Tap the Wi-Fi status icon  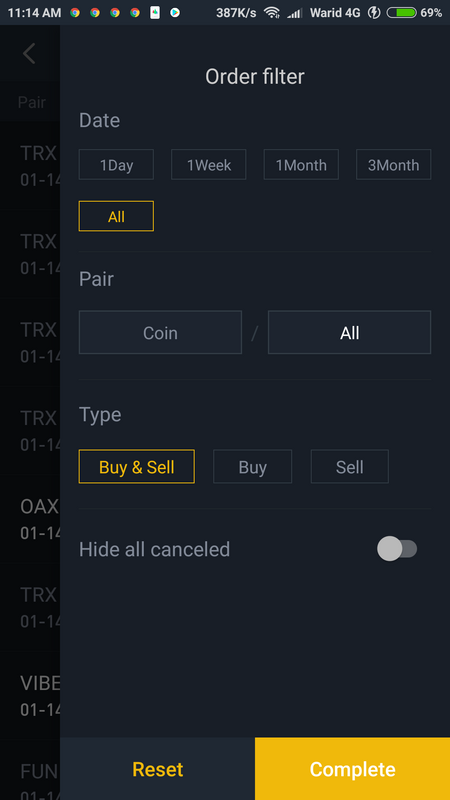point(271,13)
